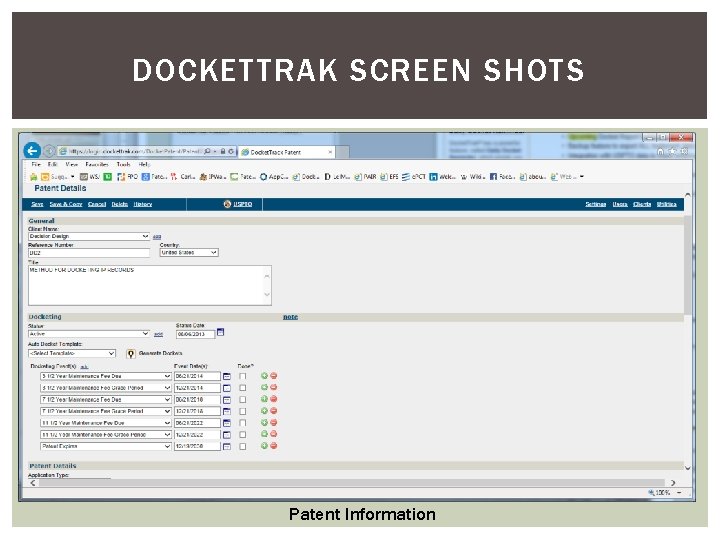Open the Tools menu
The width and height of the screenshot is (720, 540).
pyautogui.click(x=124, y=164)
